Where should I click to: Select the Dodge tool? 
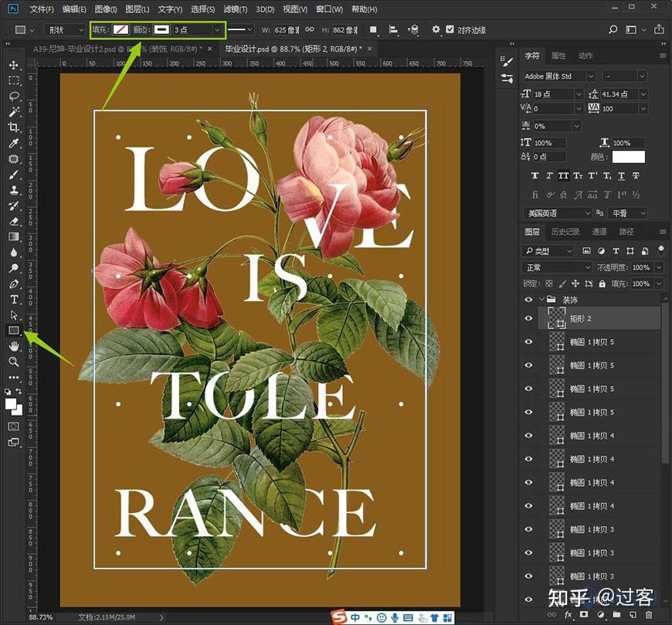pyautogui.click(x=14, y=268)
